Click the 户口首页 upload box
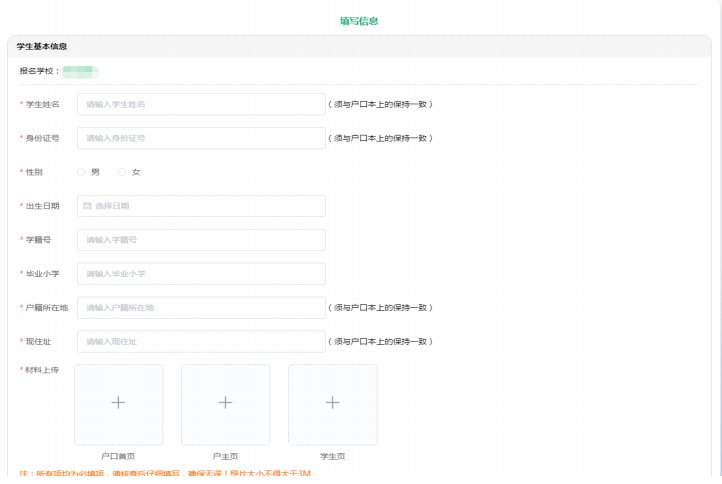Viewport: 722px width, 484px height. 118,405
